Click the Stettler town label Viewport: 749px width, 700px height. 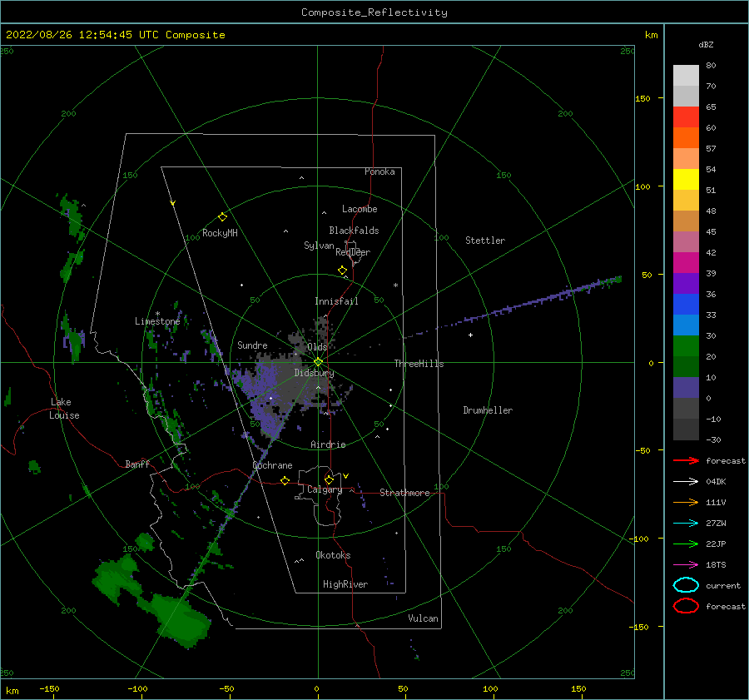tap(485, 241)
